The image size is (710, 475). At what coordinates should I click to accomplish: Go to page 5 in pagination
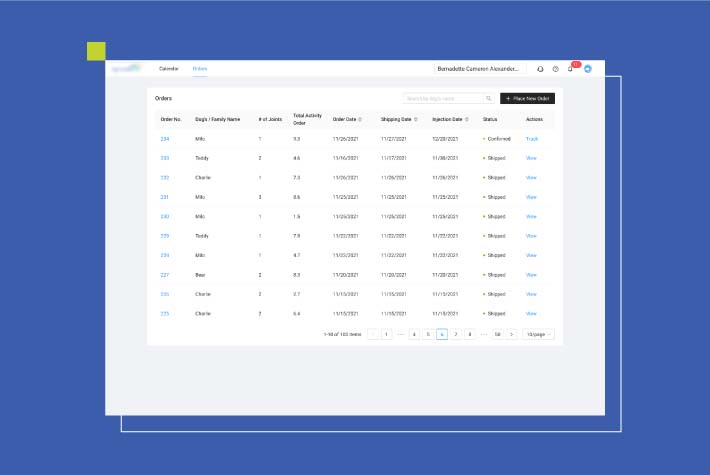[x=428, y=334]
